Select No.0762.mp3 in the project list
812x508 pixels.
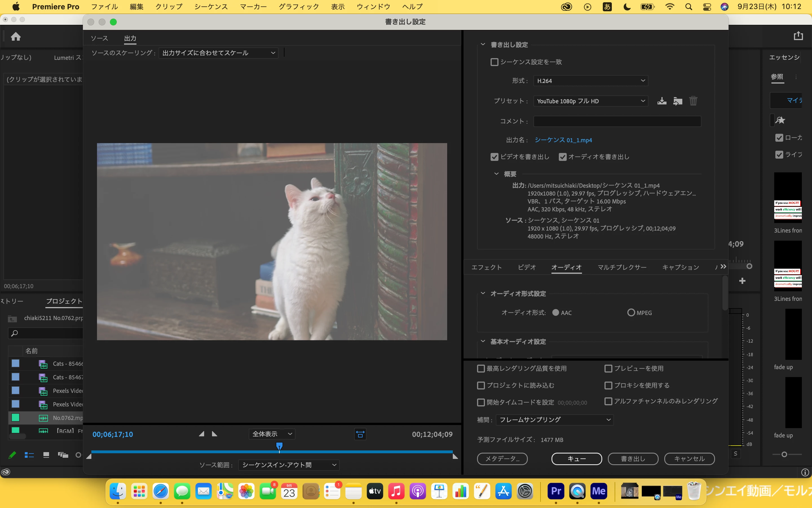click(46, 418)
